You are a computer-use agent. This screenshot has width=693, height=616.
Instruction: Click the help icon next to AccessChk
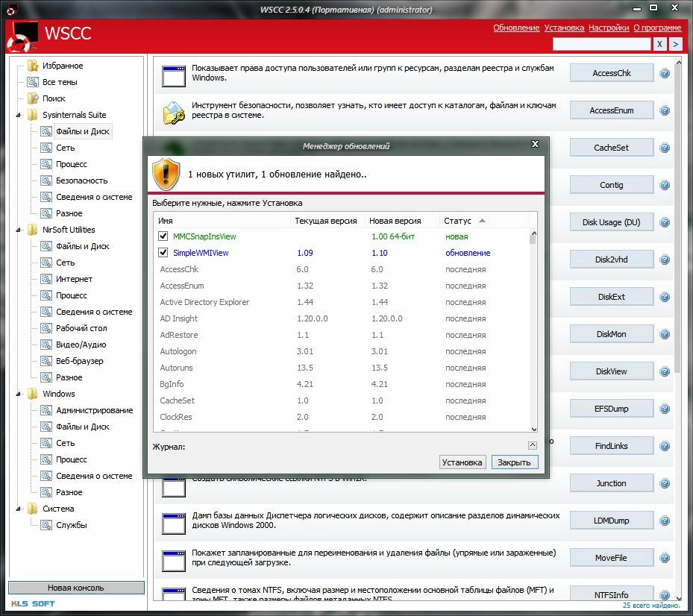pos(664,73)
